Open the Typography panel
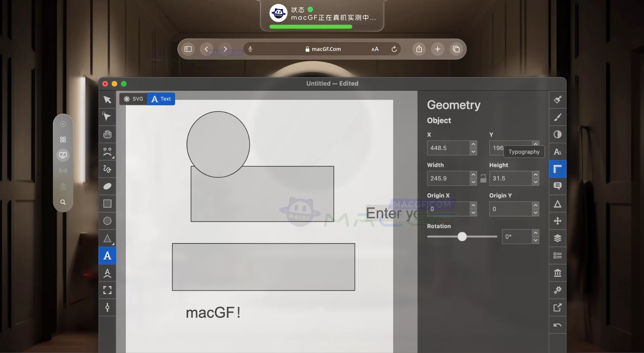 click(557, 152)
